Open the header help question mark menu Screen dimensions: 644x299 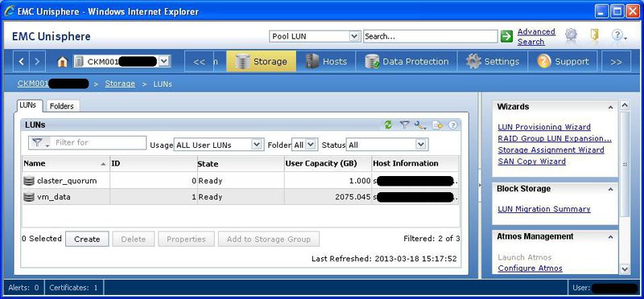click(x=618, y=35)
